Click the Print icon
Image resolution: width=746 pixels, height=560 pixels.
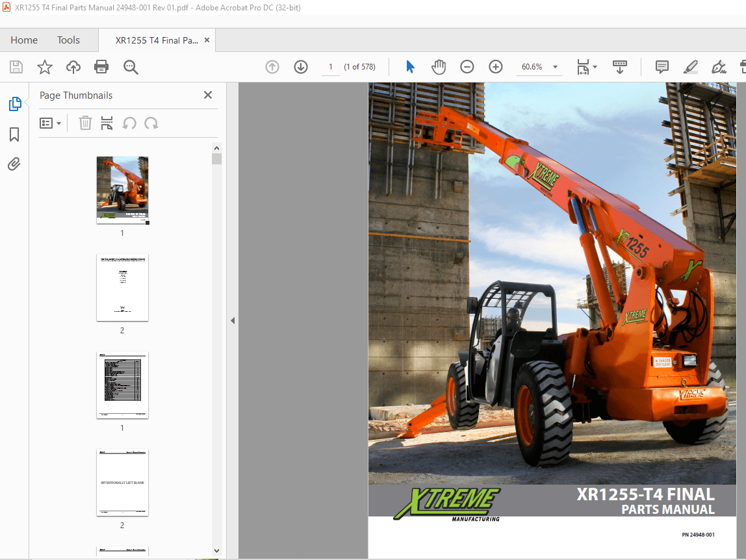[x=101, y=66]
